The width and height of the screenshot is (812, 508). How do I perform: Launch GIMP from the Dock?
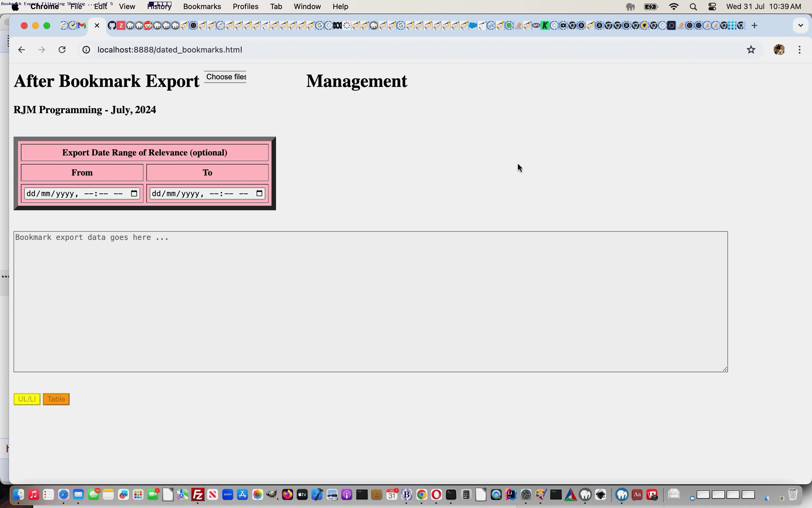click(272, 494)
